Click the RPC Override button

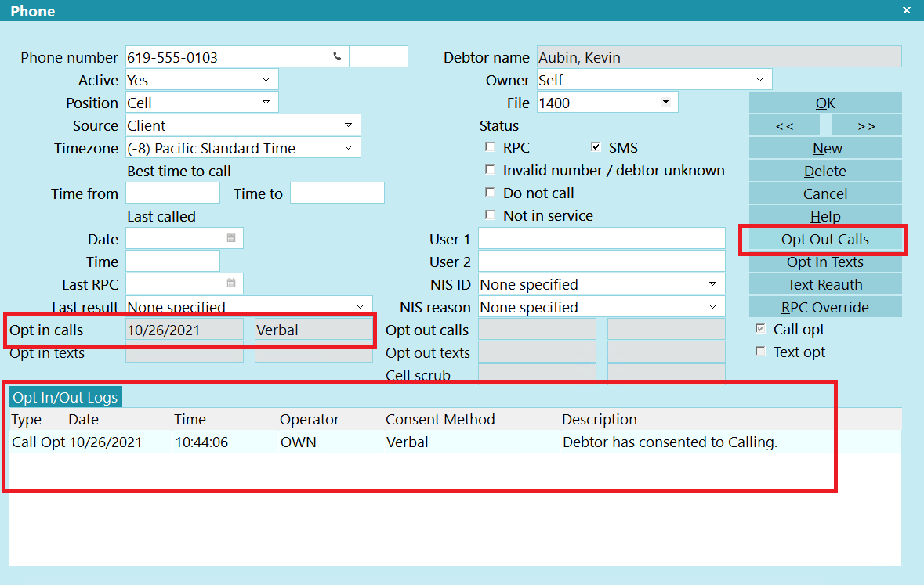click(825, 307)
